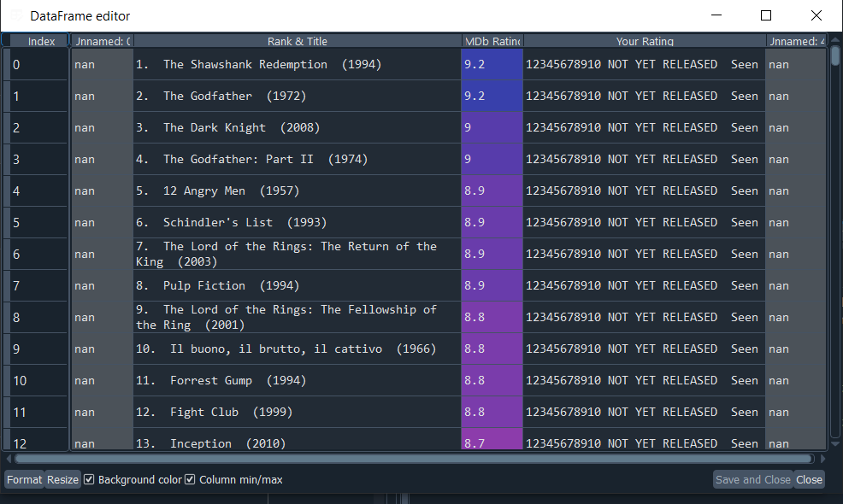The image size is (843, 504).
Task: Click the Save and Close button
Action: coord(752,479)
